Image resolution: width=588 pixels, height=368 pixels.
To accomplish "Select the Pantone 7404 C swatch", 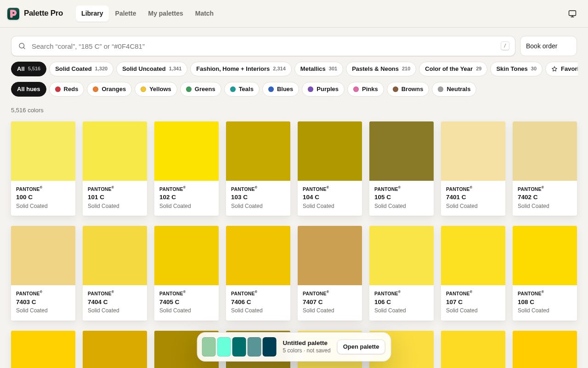I will [115, 273].
